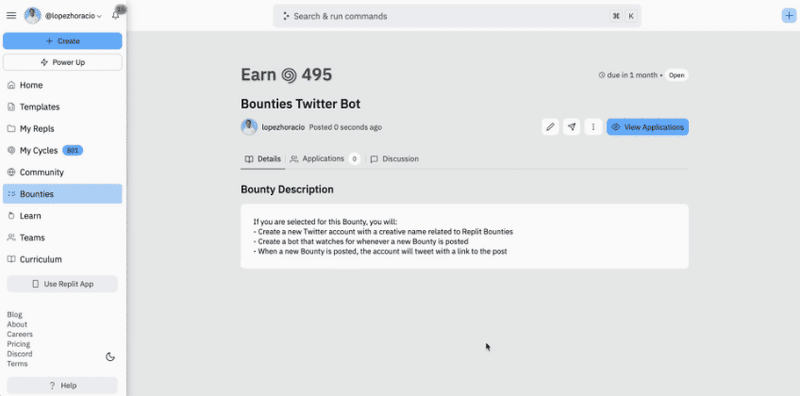
Task: Click the Bounty Description heading
Action: tap(287, 189)
